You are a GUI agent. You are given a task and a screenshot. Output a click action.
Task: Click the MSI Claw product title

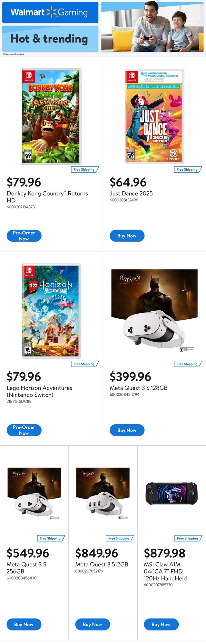(x=165, y=571)
